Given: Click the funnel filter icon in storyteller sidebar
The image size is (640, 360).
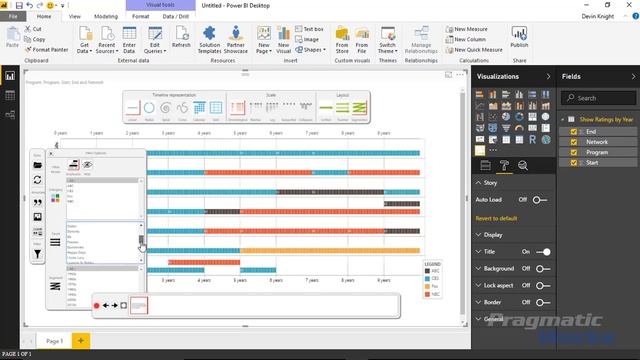Looking at the screenshot, I should 37,254.
